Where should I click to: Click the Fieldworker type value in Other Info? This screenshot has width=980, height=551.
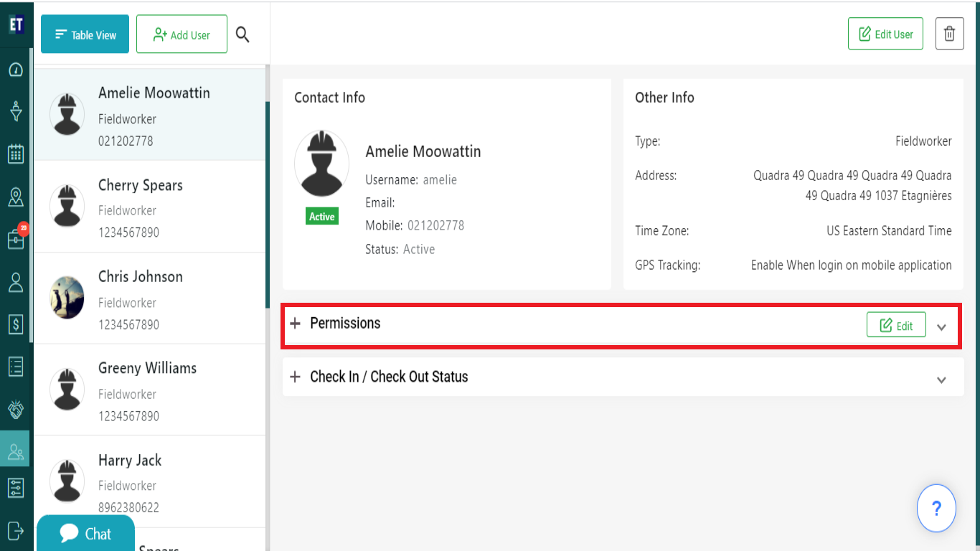pos(923,141)
